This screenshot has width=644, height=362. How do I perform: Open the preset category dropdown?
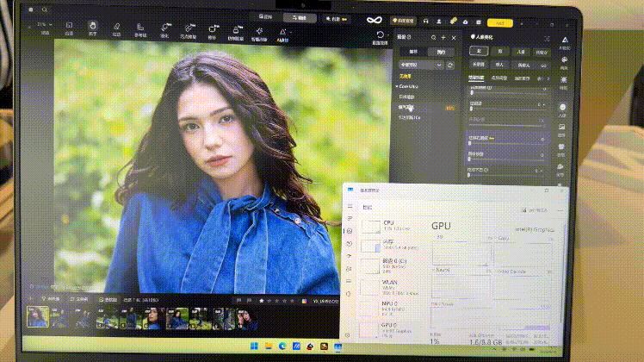pyautogui.click(x=420, y=65)
